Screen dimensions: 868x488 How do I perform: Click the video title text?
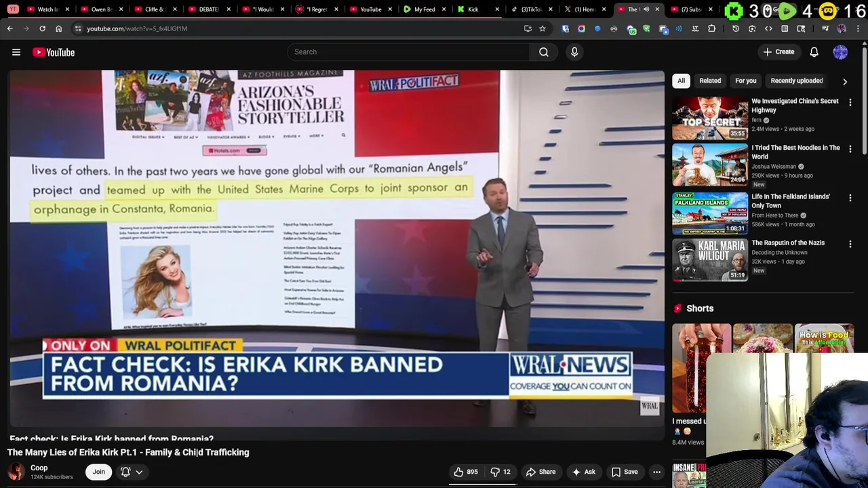click(x=128, y=453)
